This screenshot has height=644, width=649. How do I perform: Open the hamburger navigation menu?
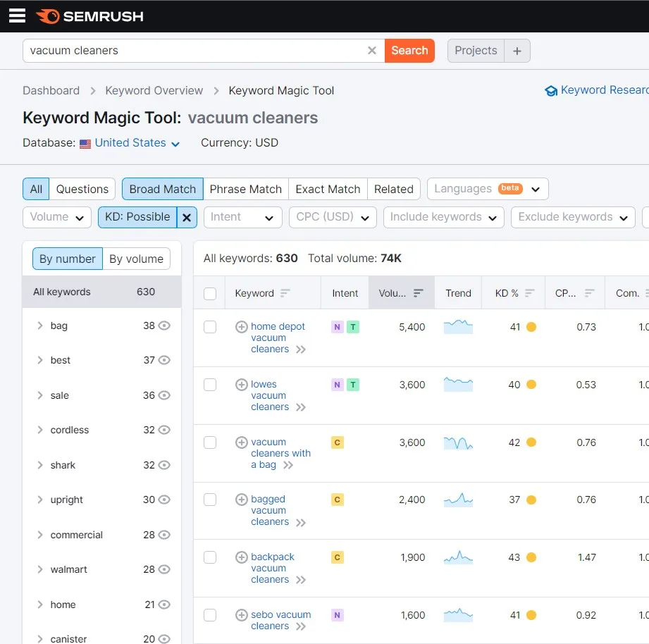17,16
